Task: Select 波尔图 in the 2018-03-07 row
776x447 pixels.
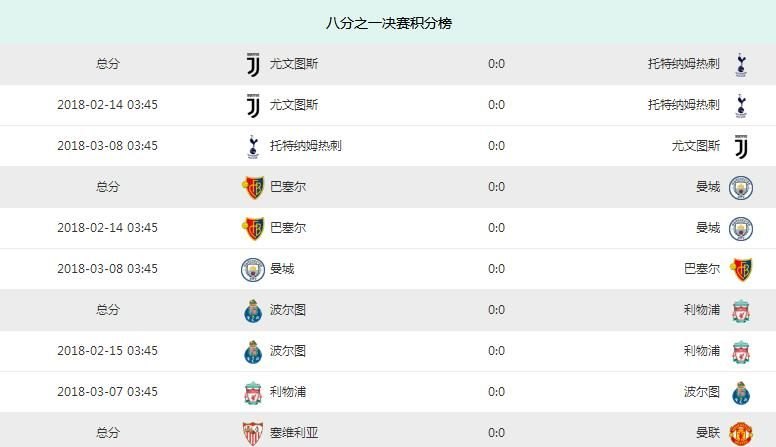Action: 701,392
